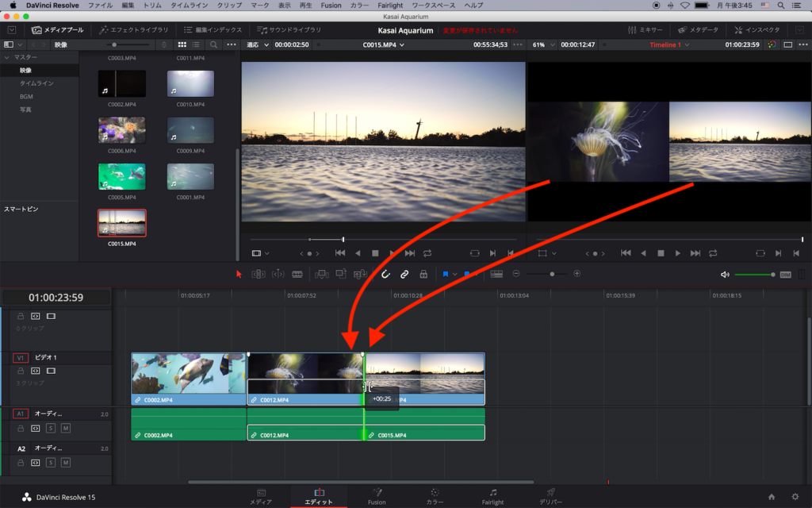Image resolution: width=812 pixels, height=508 pixels.
Task: Open the エフェクトライブラリ panel
Action: (x=133, y=30)
